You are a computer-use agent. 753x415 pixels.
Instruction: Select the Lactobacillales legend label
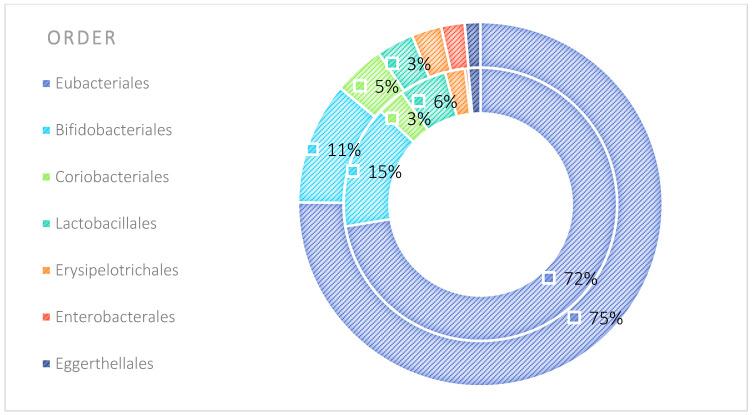109,224
